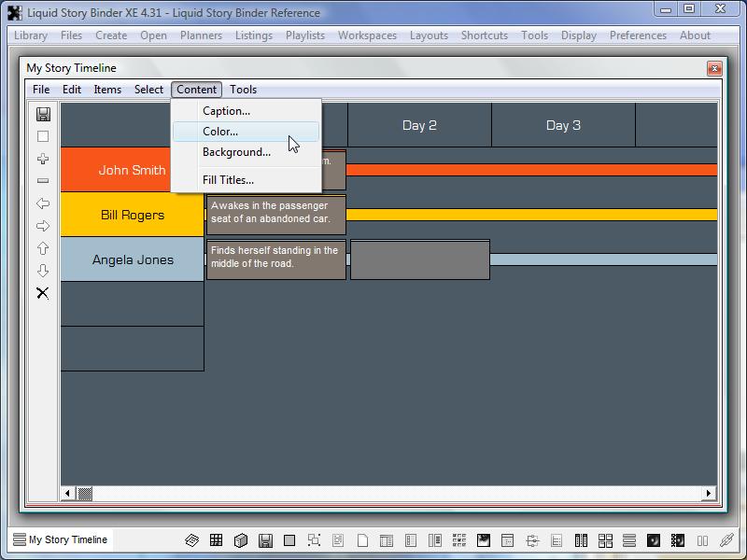This screenshot has height=560, width=747.
Task: Pick Fill Titles... from Content menu
Action: (x=228, y=180)
